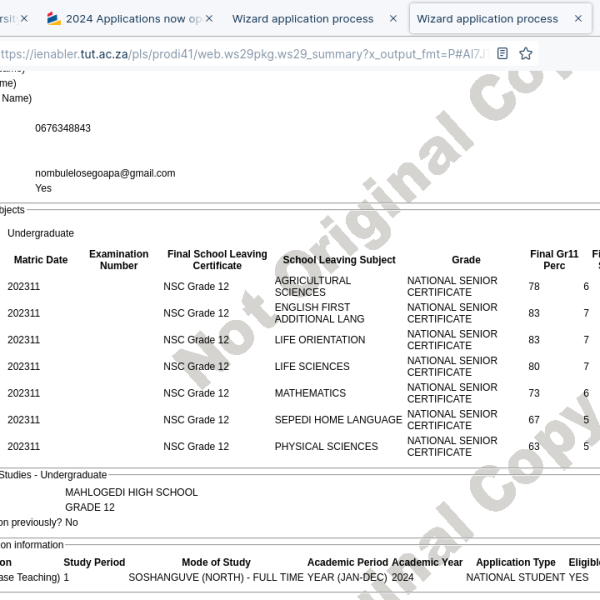Click percentage 80 for Life Sciences
This screenshot has height=600, width=600.
tap(534, 367)
